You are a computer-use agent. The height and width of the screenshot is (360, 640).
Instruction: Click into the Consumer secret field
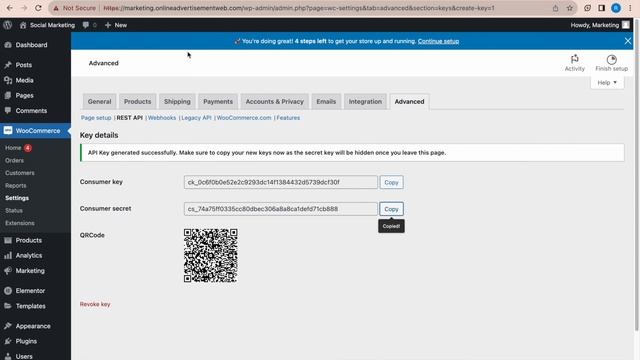coord(280,209)
